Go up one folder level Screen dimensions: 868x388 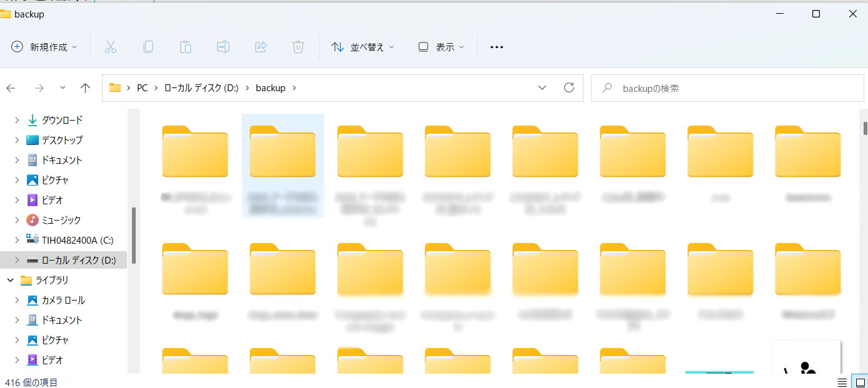86,88
